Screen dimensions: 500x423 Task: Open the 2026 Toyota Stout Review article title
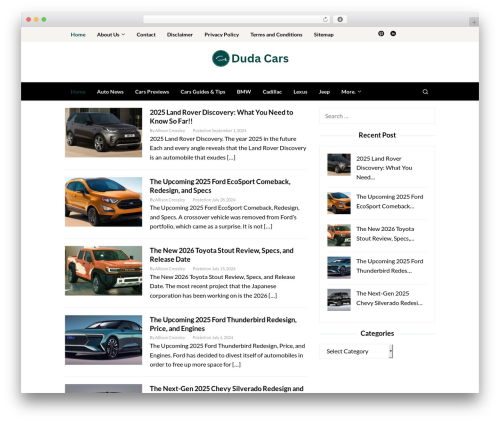[x=221, y=255]
